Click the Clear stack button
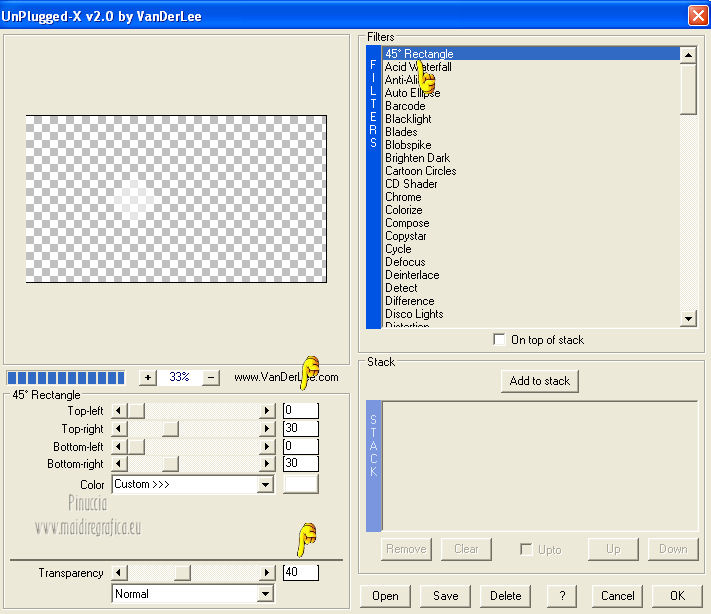711x614 pixels. click(x=466, y=549)
